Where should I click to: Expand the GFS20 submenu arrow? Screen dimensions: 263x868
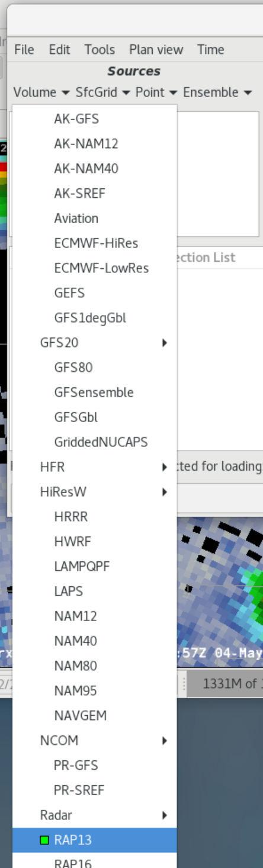click(165, 343)
